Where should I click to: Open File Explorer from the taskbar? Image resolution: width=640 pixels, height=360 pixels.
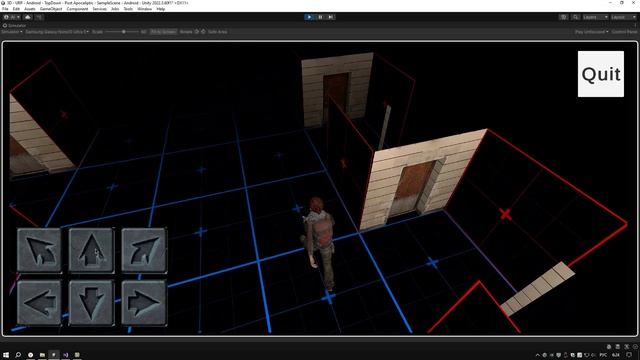tap(42, 355)
